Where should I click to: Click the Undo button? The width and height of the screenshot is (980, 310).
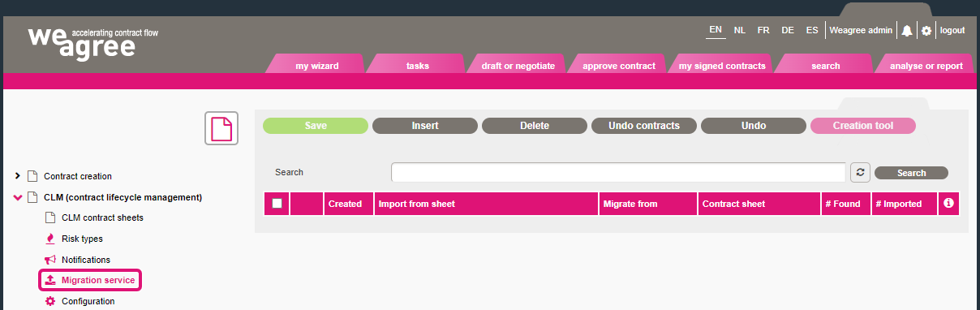754,126
